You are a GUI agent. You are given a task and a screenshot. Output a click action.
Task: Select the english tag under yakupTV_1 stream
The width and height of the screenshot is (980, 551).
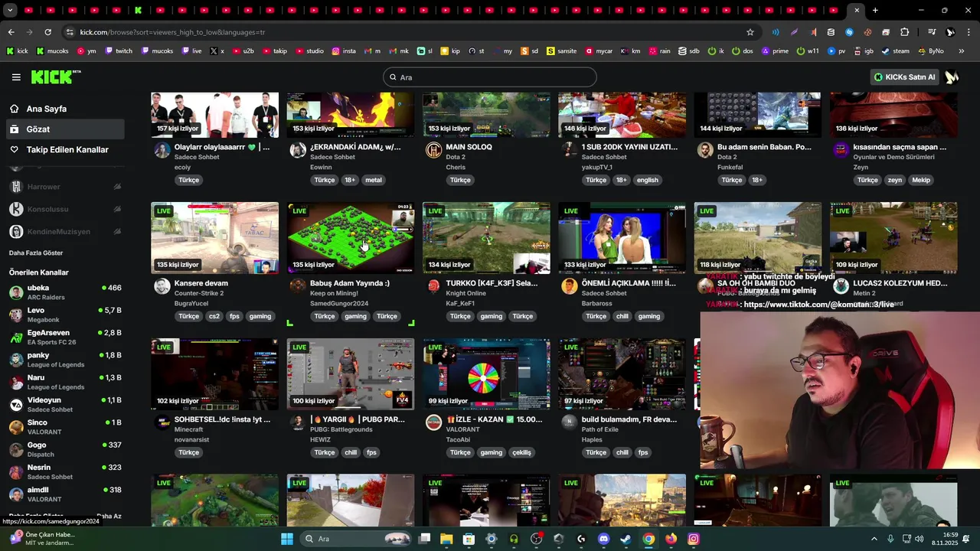(x=647, y=180)
